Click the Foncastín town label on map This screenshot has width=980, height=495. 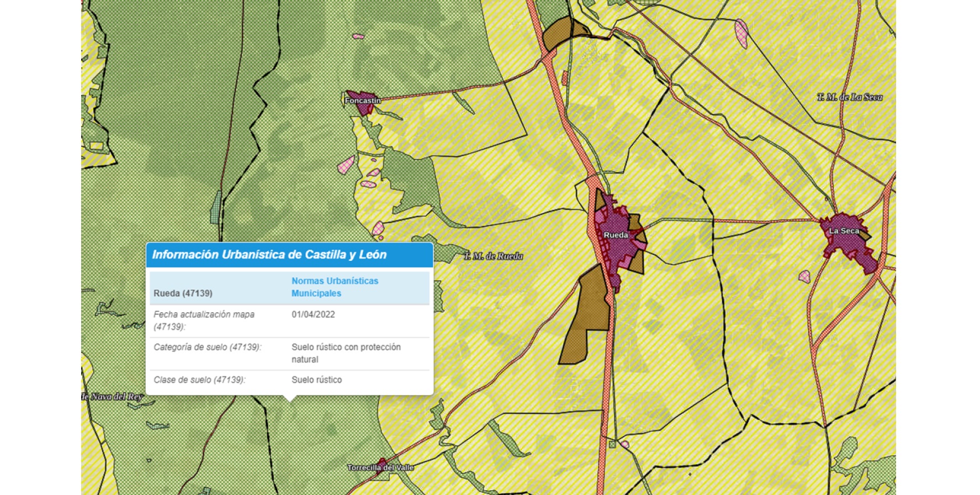tap(362, 101)
